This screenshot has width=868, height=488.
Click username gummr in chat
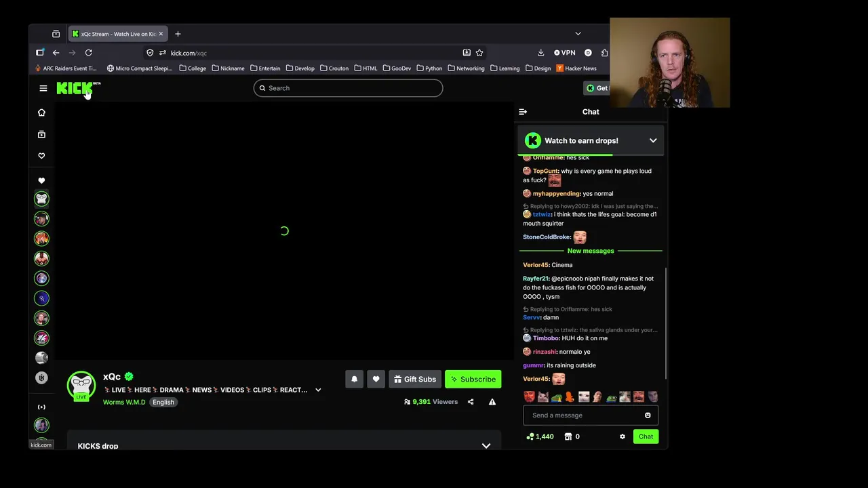pos(534,365)
